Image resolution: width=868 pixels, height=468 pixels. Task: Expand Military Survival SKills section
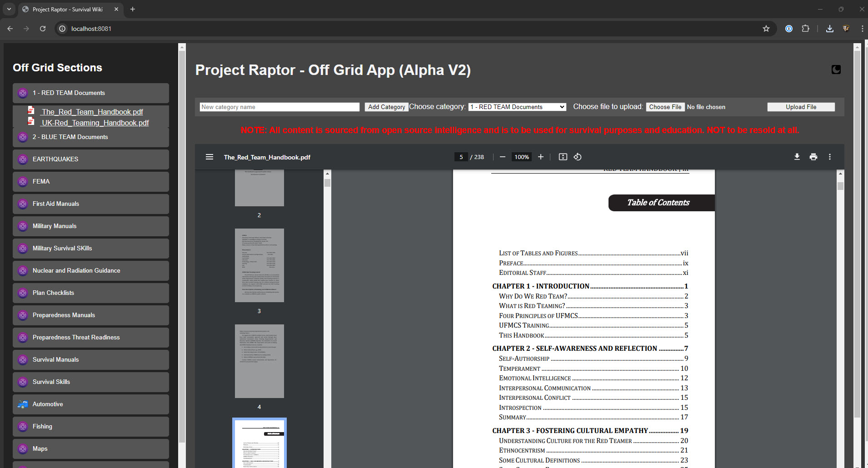[91, 248]
